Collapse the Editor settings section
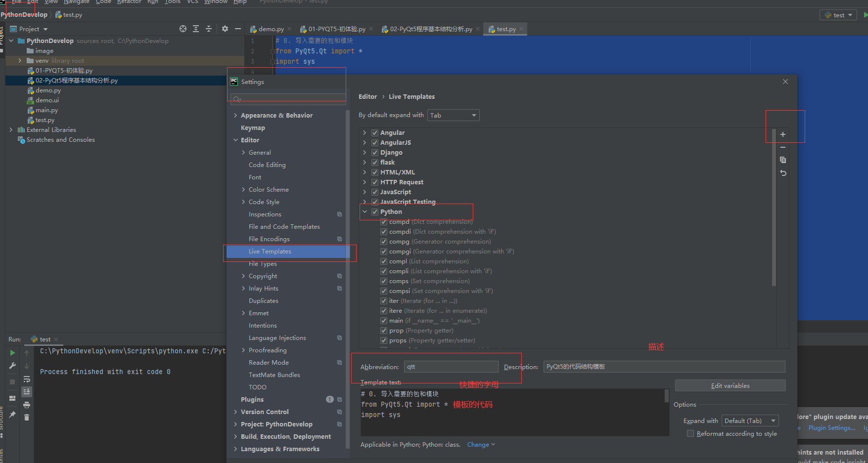 [235, 140]
